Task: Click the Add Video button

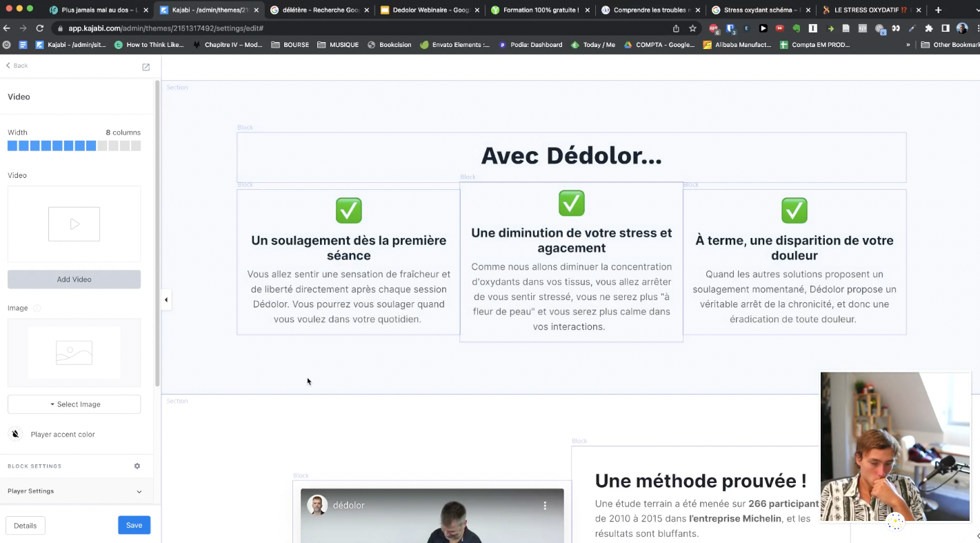Action: [x=74, y=279]
